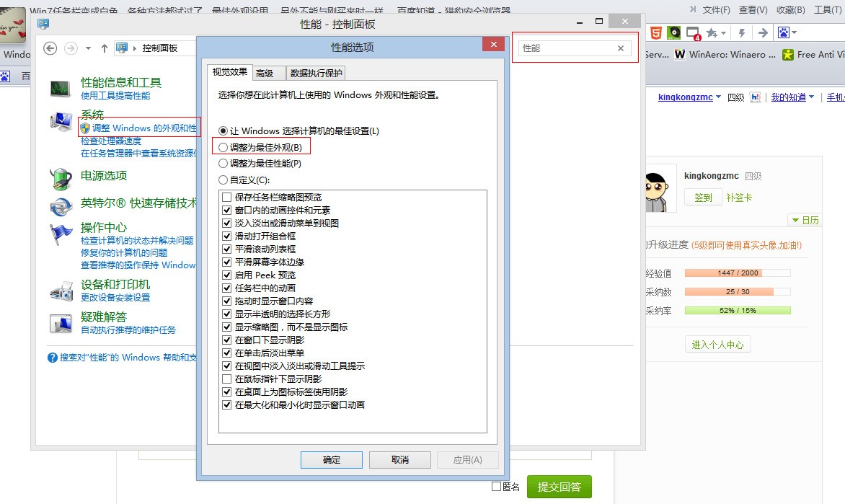Tick the 匿名 checkbox on the web page
The image size is (845, 504).
[x=496, y=486]
